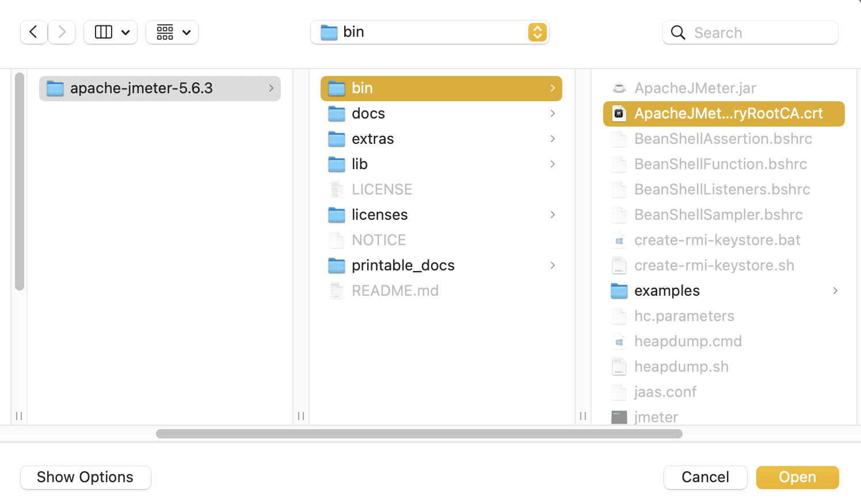This screenshot has width=861, height=504.
Task: Select the licenses folder row
Action: [380, 215]
